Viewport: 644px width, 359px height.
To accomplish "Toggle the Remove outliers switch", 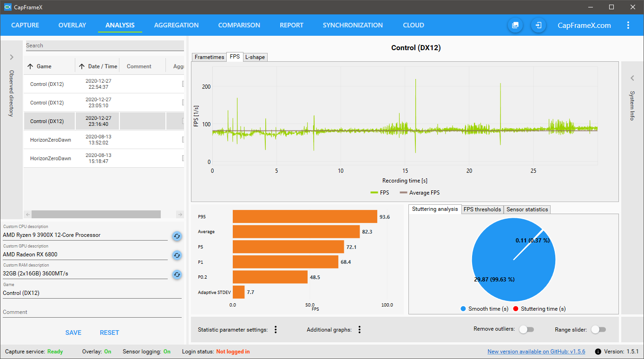I will click(x=526, y=329).
